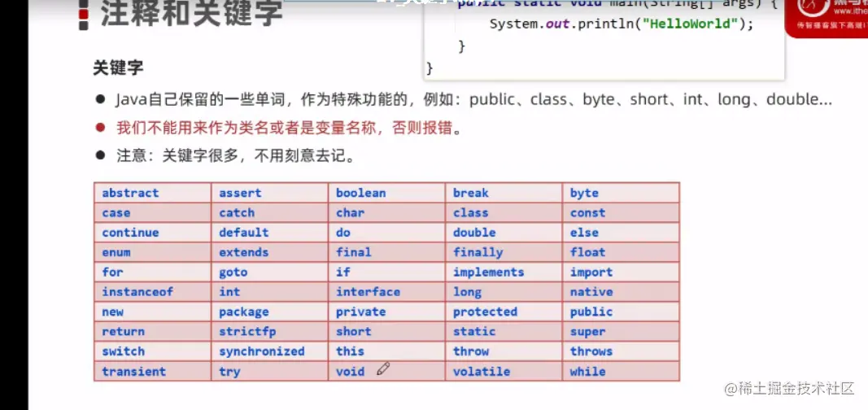Pick the 'default' keyword cell
This screenshot has height=410, width=868.
[269, 233]
